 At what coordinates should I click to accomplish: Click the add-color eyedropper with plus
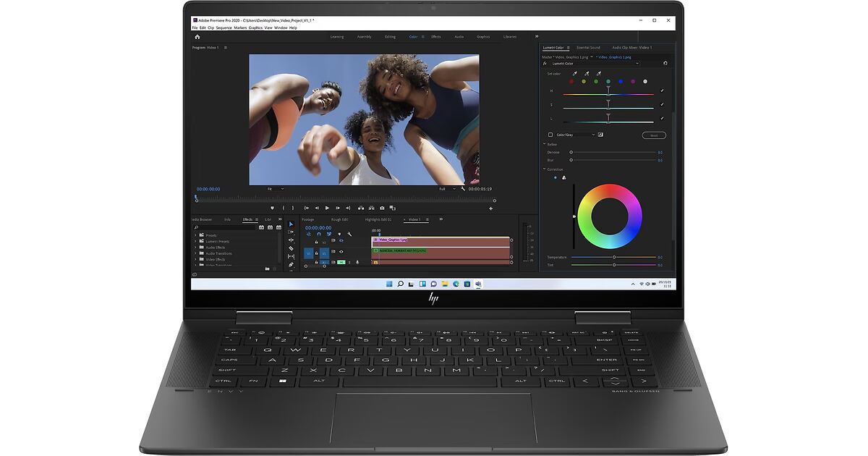pos(587,73)
